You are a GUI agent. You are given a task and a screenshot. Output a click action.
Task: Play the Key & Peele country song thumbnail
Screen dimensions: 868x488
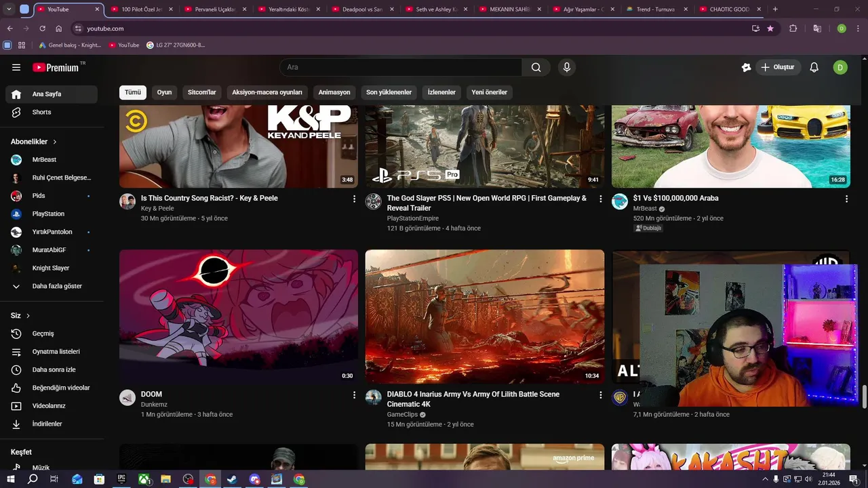(x=239, y=146)
